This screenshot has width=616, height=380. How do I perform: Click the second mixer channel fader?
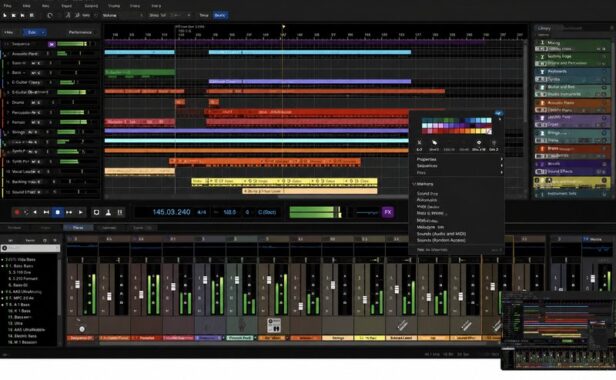[x=109, y=296]
